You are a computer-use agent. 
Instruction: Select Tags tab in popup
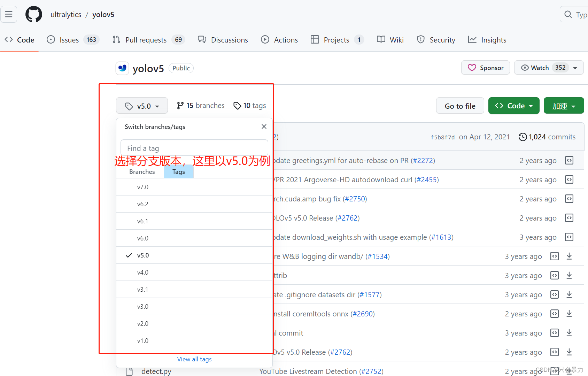(x=179, y=172)
